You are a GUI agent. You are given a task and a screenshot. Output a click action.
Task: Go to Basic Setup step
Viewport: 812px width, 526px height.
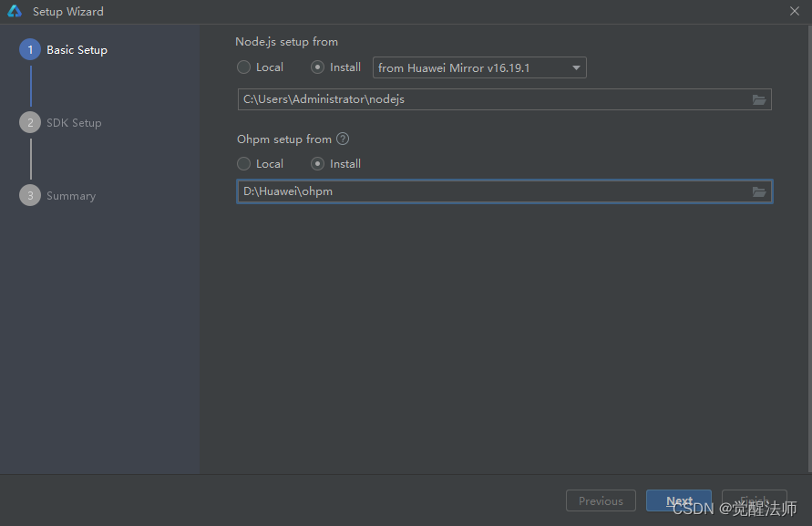click(x=63, y=50)
